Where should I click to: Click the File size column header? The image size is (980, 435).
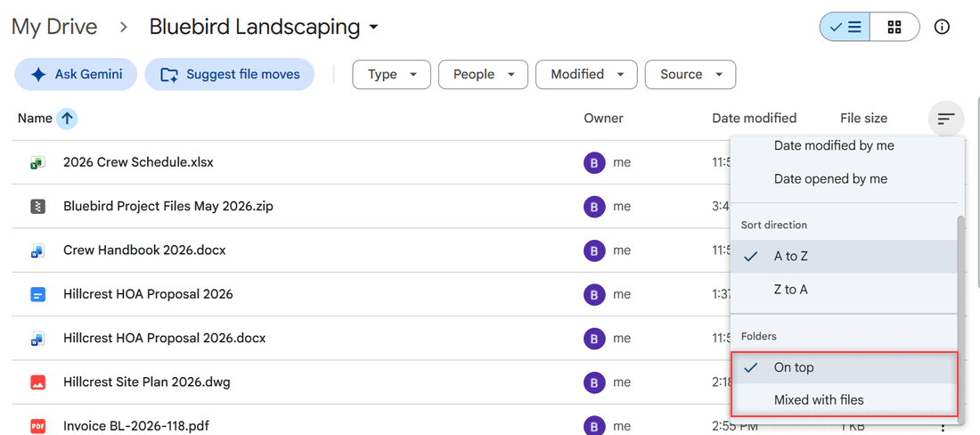click(x=864, y=119)
